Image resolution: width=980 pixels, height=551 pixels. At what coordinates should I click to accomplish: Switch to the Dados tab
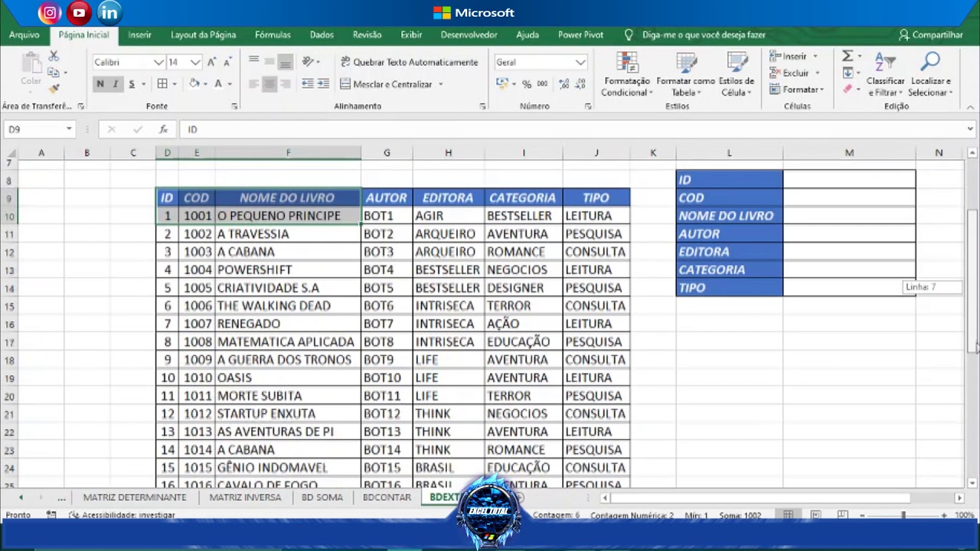click(322, 34)
